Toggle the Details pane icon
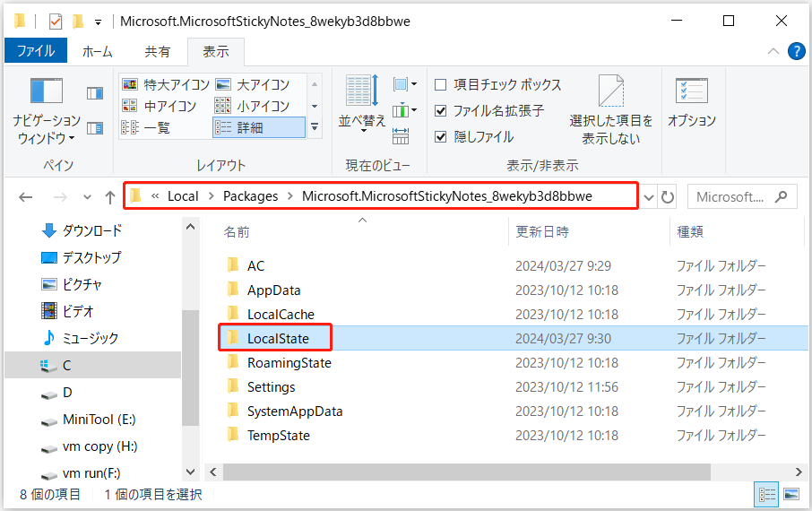This screenshot has height=511, width=812. (95, 128)
